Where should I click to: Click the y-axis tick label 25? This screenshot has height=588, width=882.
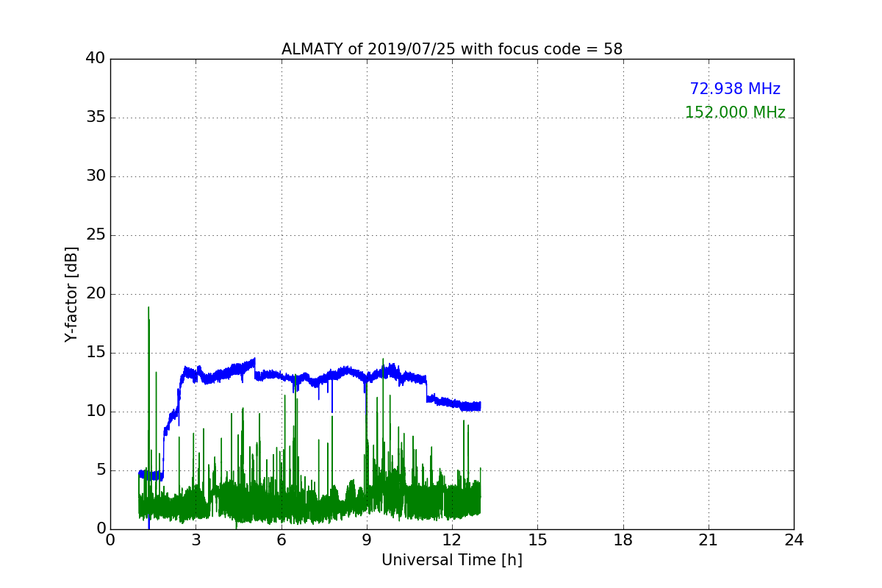[95, 235]
